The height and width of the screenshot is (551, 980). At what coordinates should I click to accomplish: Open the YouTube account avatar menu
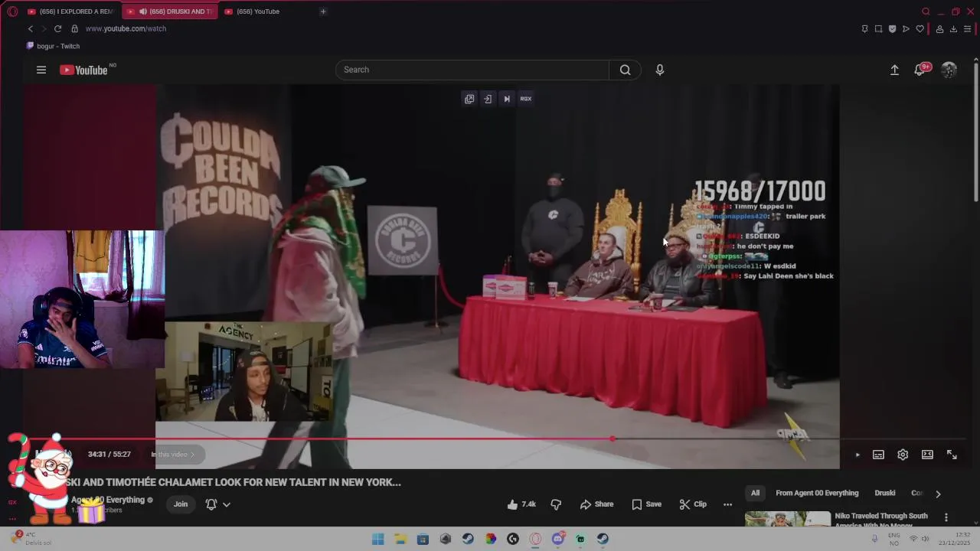[949, 70]
